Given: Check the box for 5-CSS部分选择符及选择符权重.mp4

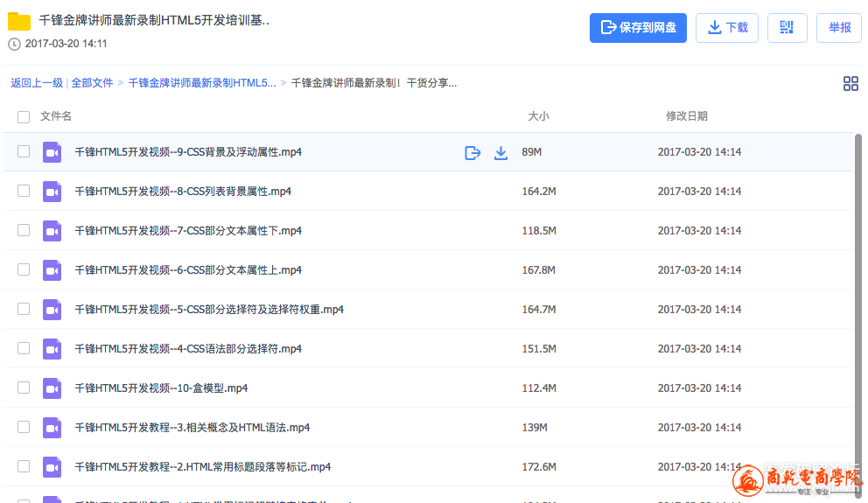Looking at the screenshot, I should click(x=24, y=309).
